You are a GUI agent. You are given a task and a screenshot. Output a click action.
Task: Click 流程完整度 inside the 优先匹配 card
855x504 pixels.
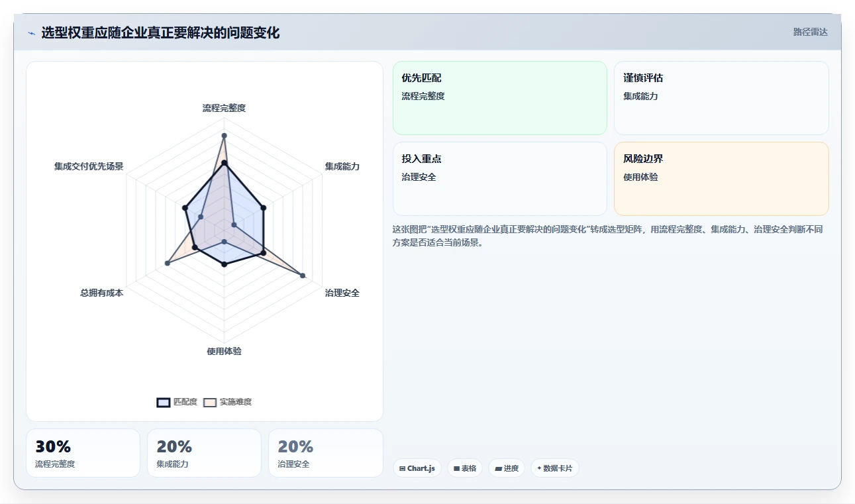coord(423,96)
